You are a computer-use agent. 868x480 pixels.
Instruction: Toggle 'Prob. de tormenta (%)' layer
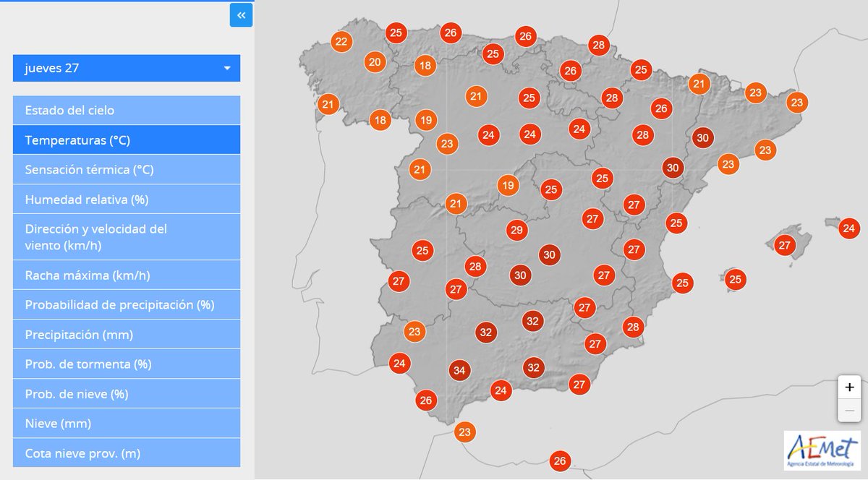click(127, 364)
